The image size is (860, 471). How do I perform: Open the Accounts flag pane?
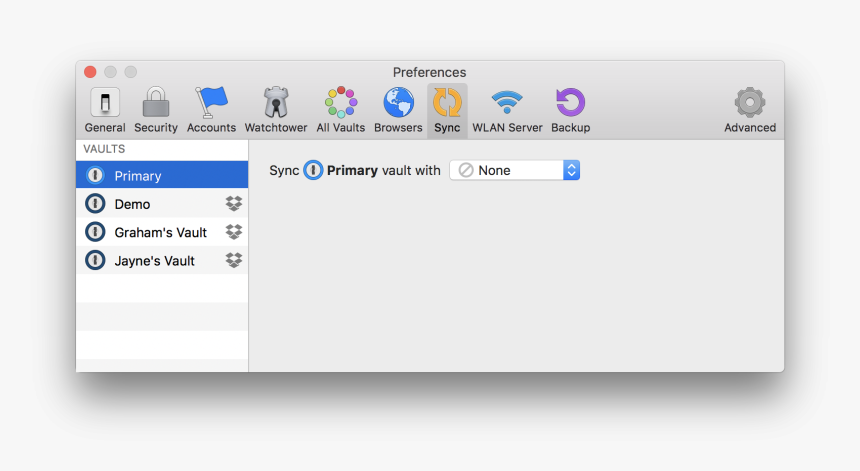click(211, 110)
